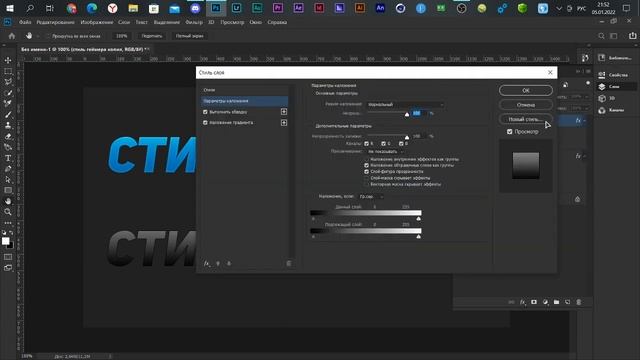Screen dimensions: 640x360
Task: Click the Подогнать button in options bar
Action: (151, 36)
